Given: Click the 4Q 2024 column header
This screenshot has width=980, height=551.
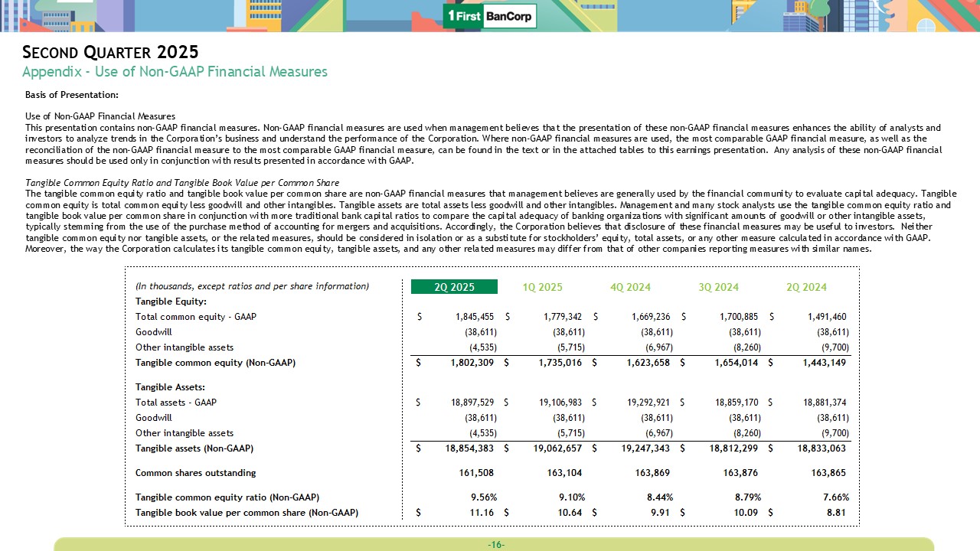Looking at the screenshot, I should pos(630,287).
